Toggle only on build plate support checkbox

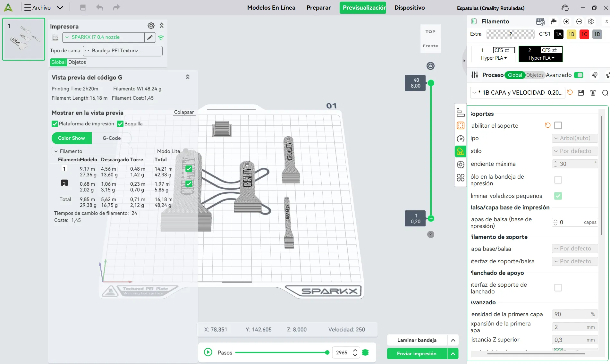pos(558,180)
